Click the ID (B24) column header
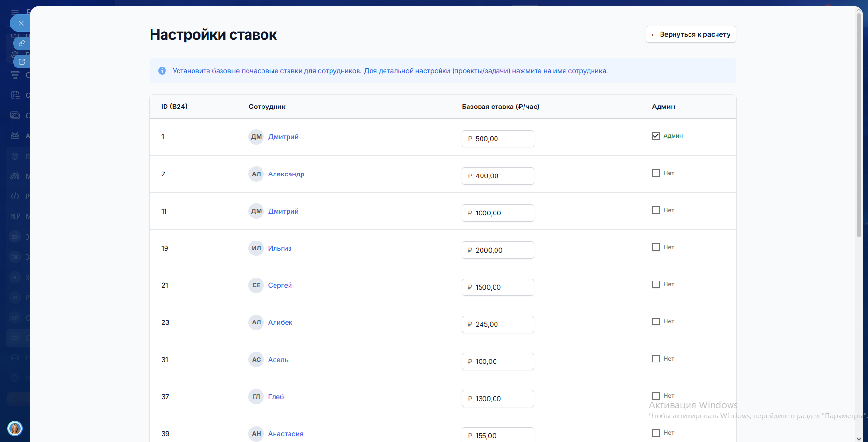 tap(174, 107)
